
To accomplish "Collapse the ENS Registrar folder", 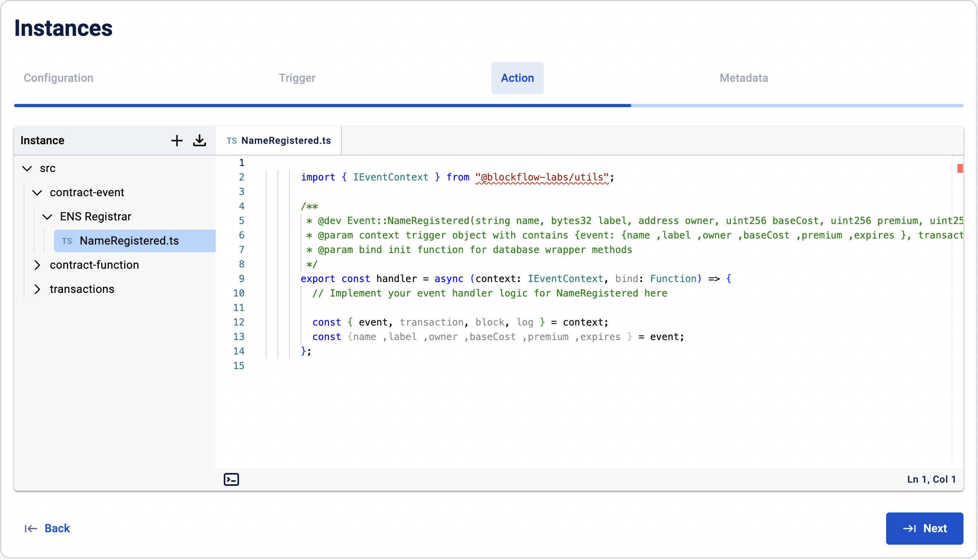I will point(47,217).
